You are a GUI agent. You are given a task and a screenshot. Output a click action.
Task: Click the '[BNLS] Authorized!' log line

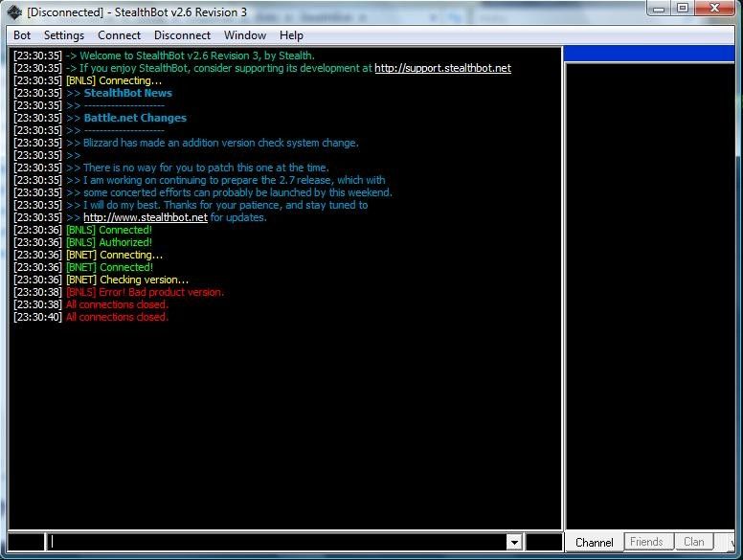coord(109,242)
